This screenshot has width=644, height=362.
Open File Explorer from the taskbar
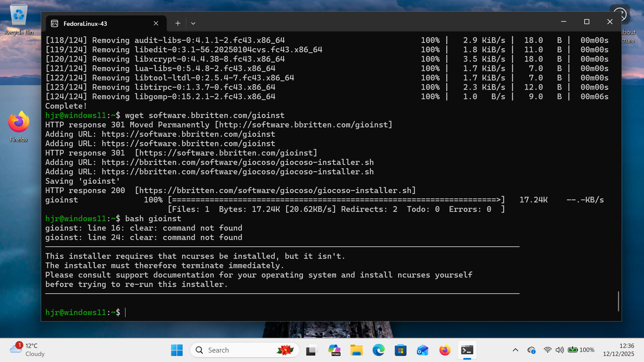pyautogui.click(x=356, y=350)
